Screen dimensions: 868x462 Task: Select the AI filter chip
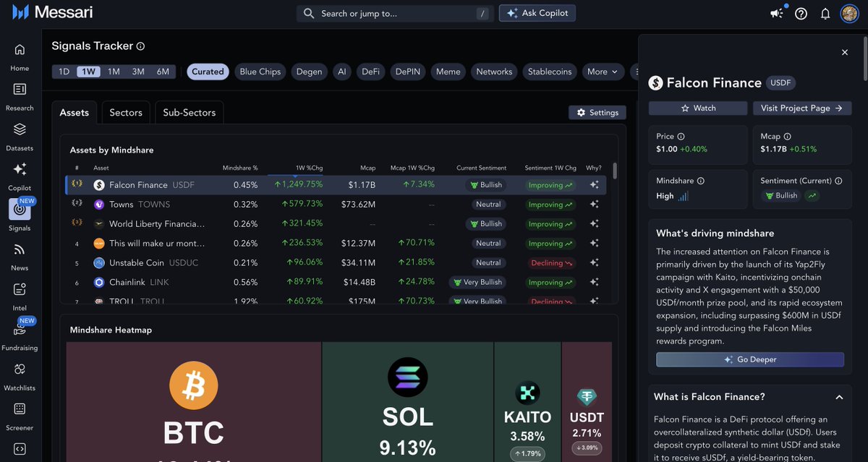point(342,72)
